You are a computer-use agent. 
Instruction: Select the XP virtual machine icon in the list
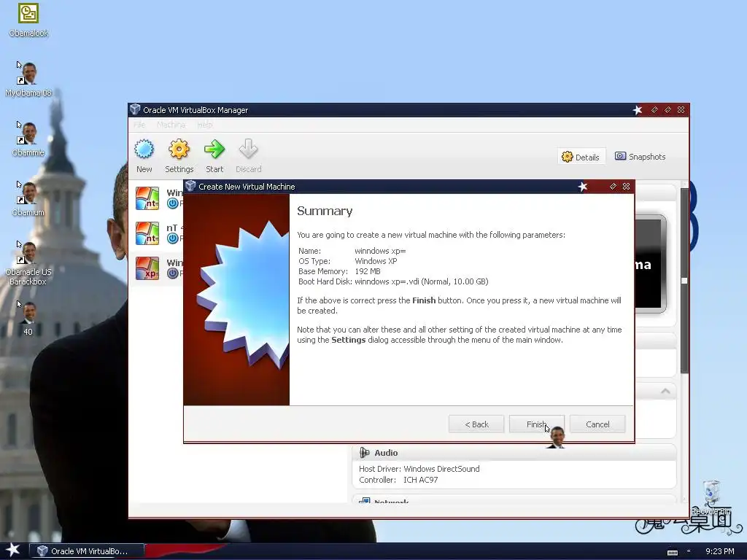coord(147,268)
